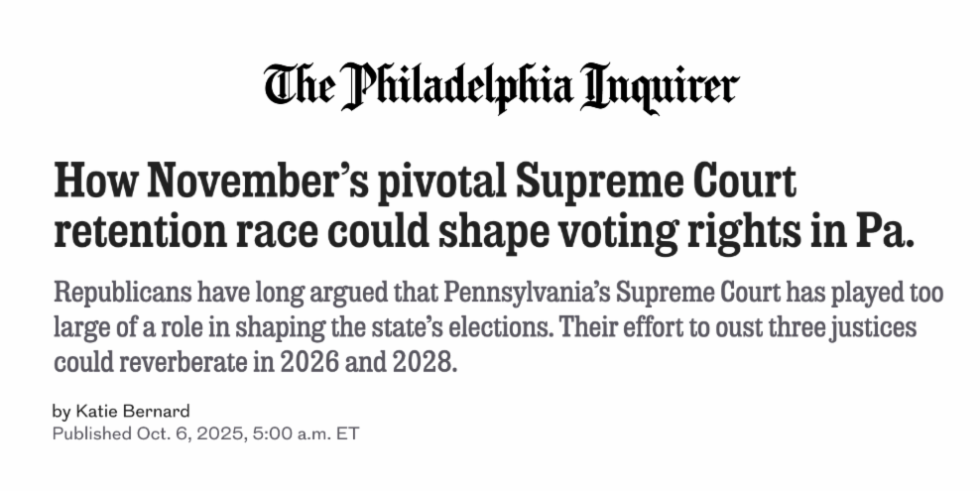This screenshot has width=980, height=491.
Task: Click "three justices" in the subheadline
Action: tap(849, 327)
